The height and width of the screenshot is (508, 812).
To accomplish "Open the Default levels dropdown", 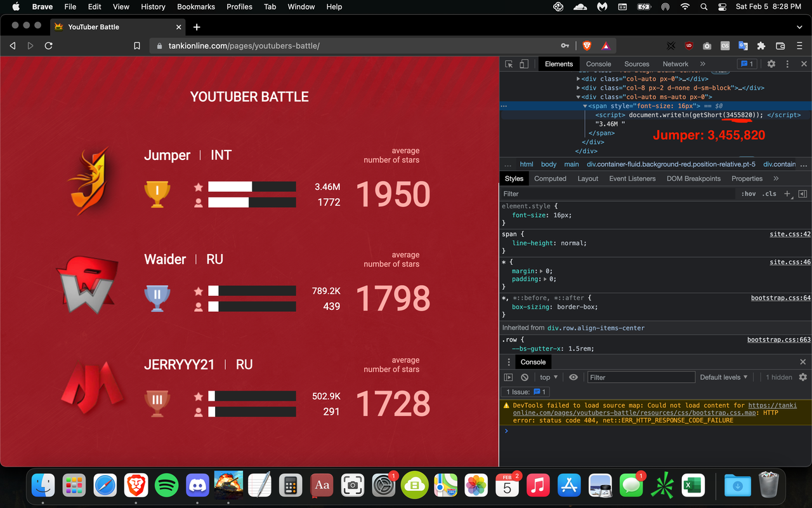I will (x=724, y=377).
